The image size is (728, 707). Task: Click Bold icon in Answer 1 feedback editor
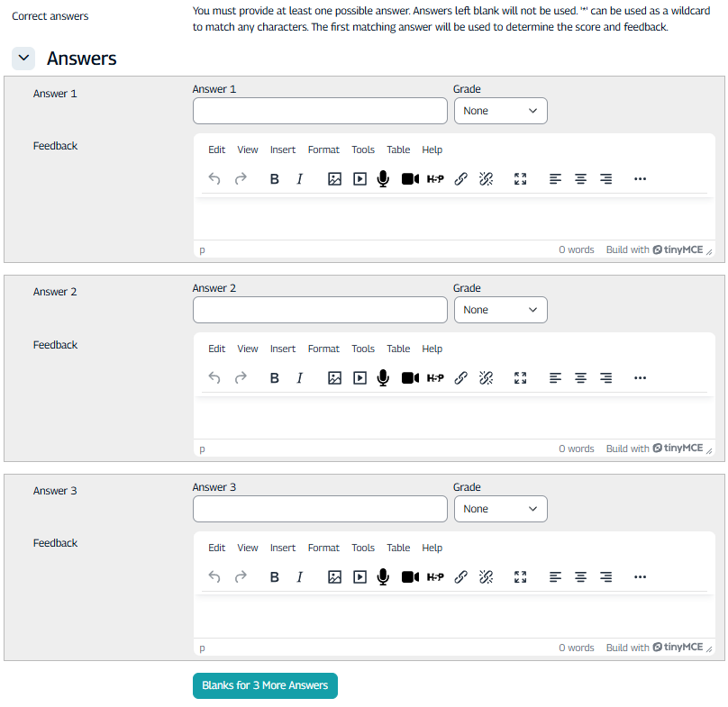[x=275, y=179]
